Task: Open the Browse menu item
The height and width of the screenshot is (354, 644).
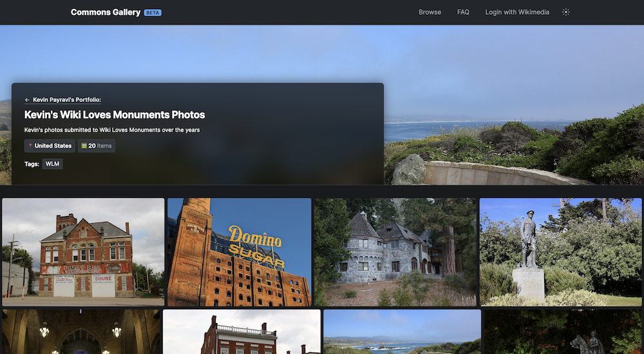Action: 430,12
